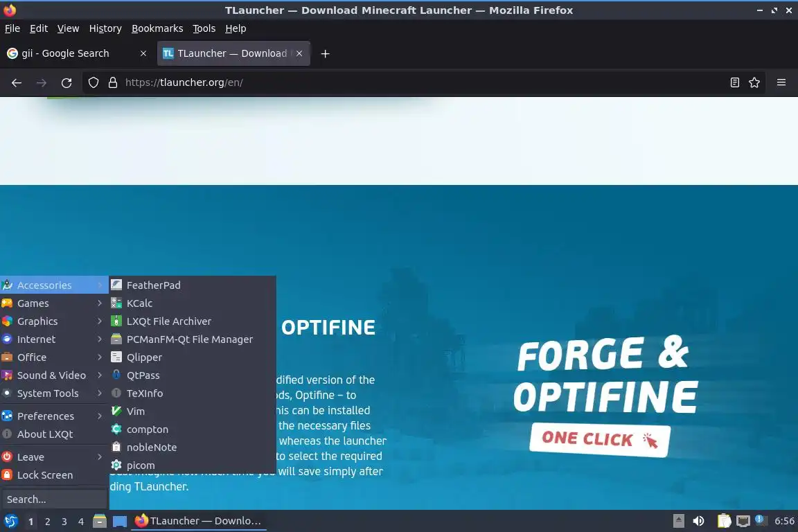
Task: Click the site security padlock icon
Action: [x=113, y=82]
